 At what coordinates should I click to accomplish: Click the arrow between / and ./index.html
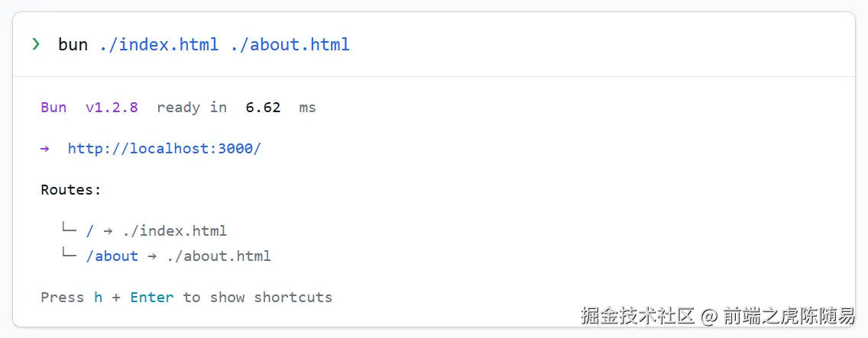108,230
